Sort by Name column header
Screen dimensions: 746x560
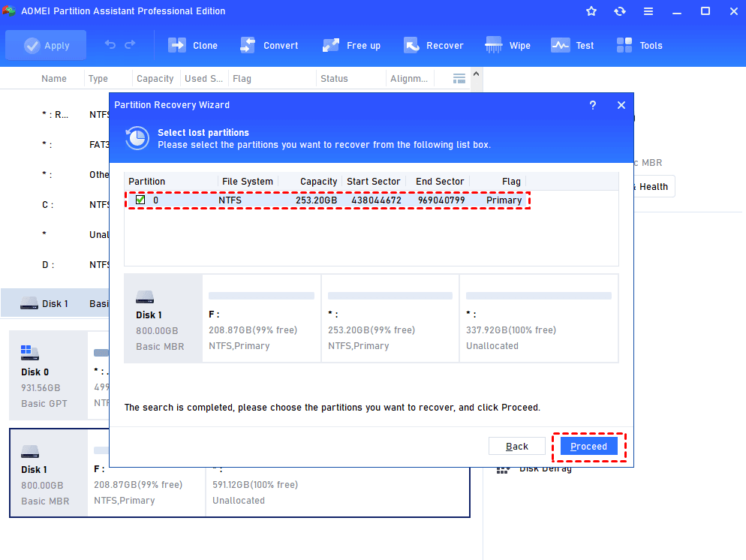point(54,79)
